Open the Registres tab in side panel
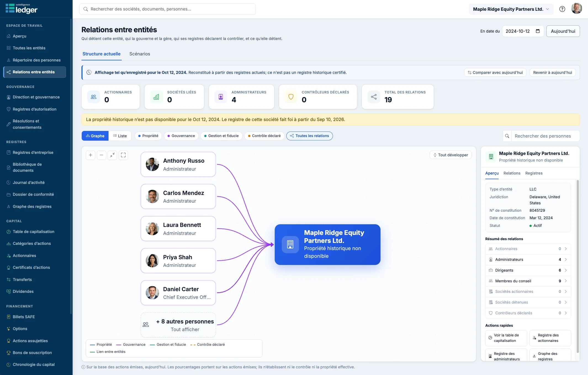Image resolution: width=588 pixels, height=375 pixels. tap(534, 173)
